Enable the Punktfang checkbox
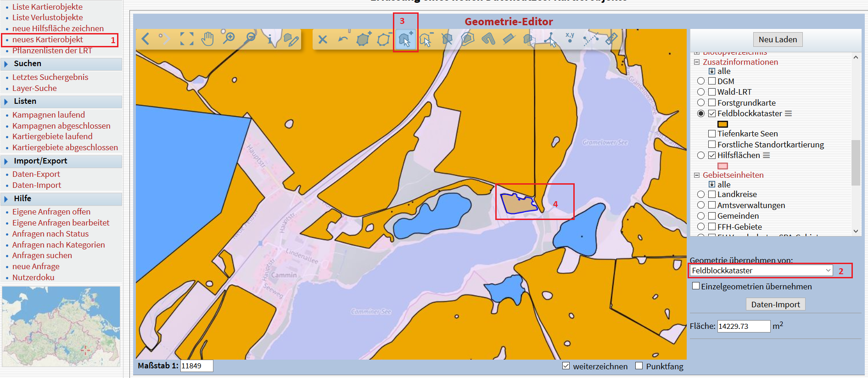868x378 pixels. pos(639,366)
